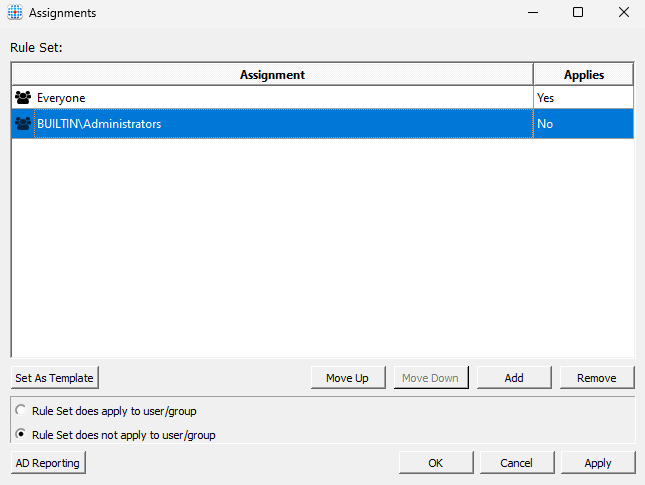
Task: Click the Assignment column header
Action: tap(272, 75)
